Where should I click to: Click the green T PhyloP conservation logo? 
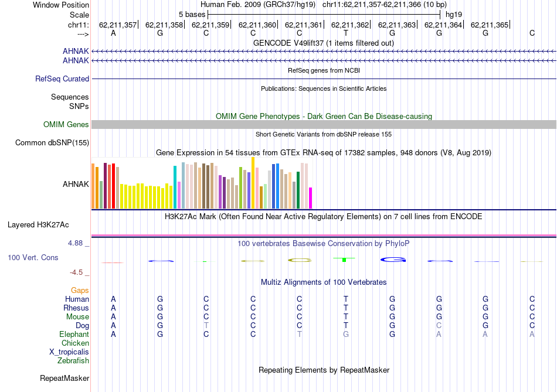coord(344,260)
